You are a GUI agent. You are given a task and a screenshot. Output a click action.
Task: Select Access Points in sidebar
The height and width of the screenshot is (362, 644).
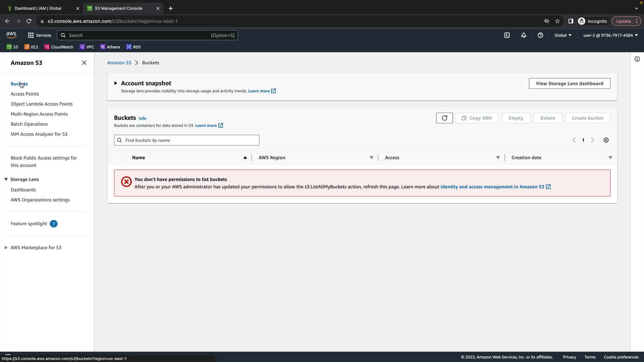point(25,94)
